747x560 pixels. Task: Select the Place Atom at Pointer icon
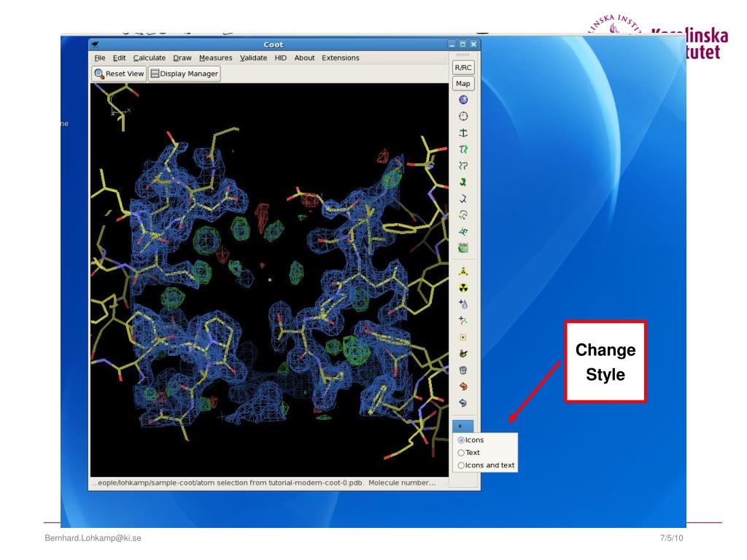[x=463, y=354]
